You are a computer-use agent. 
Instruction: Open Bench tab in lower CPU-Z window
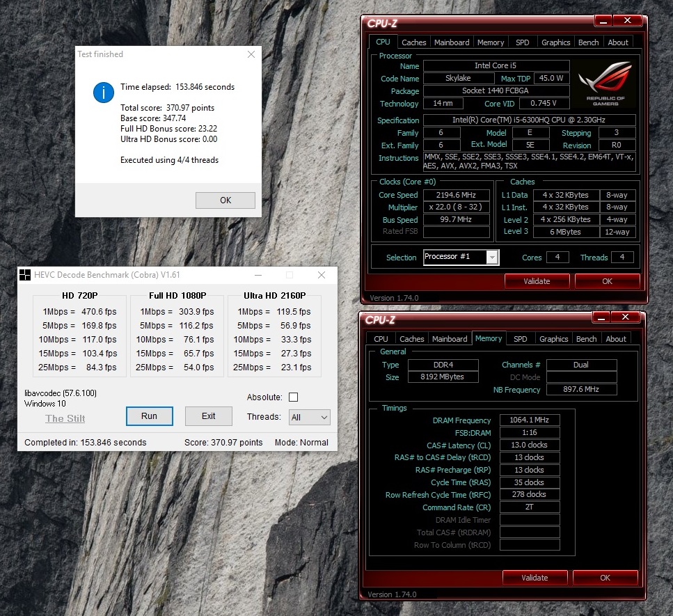tap(586, 339)
